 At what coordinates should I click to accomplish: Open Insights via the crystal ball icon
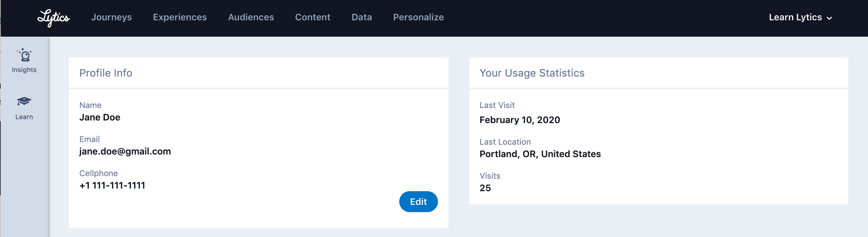point(24,55)
